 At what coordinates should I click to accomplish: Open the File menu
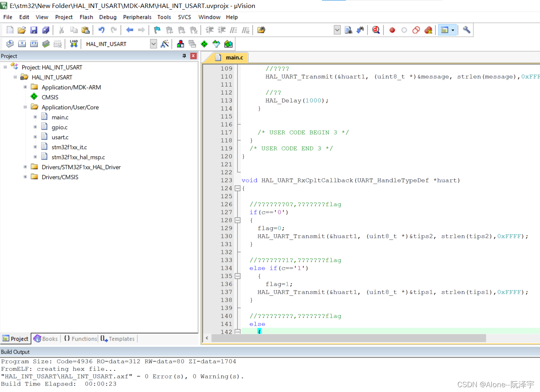click(x=8, y=17)
